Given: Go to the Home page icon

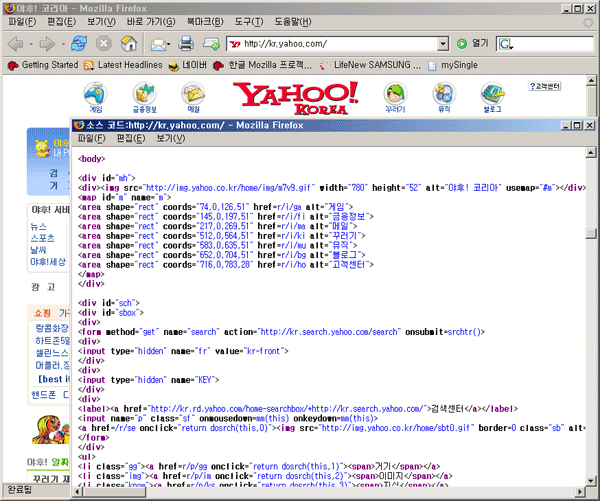Looking at the screenshot, I should [x=129, y=44].
